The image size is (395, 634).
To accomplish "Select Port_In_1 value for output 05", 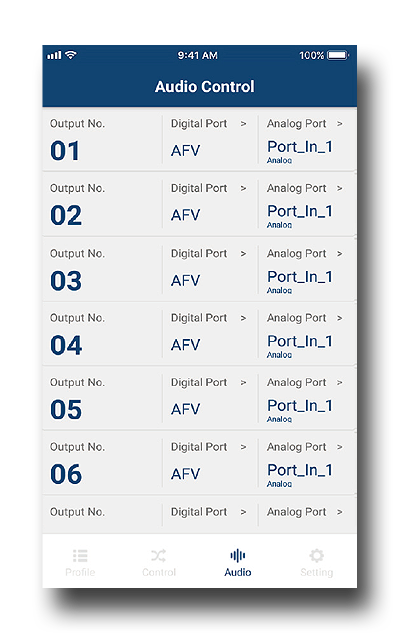I will point(300,406).
